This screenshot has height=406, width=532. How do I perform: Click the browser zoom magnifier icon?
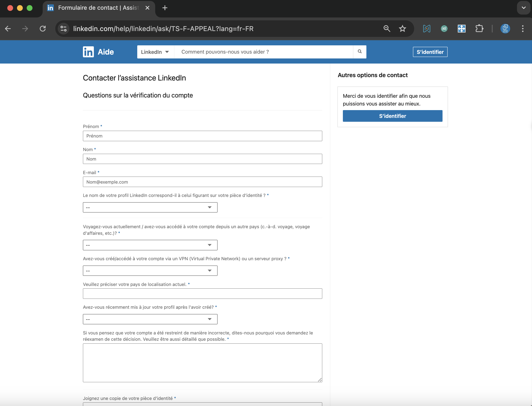click(x=387, y=29)
